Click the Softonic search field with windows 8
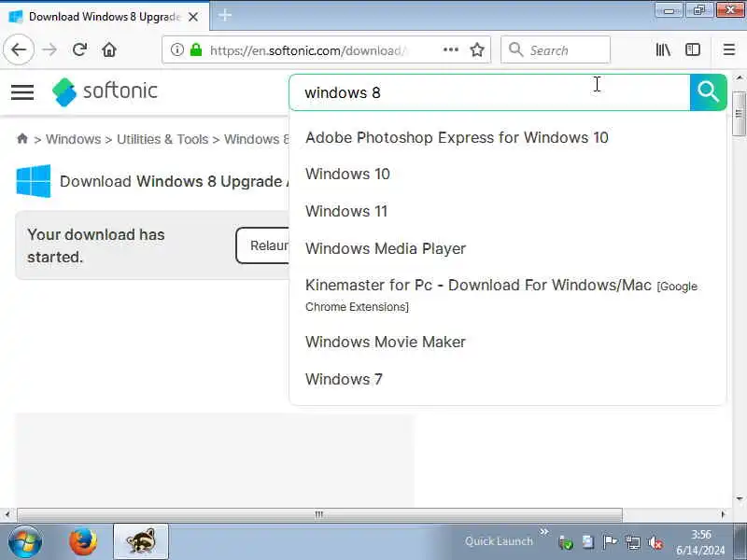The height and width of the screenshot is (560, 747). pos(489,92)
